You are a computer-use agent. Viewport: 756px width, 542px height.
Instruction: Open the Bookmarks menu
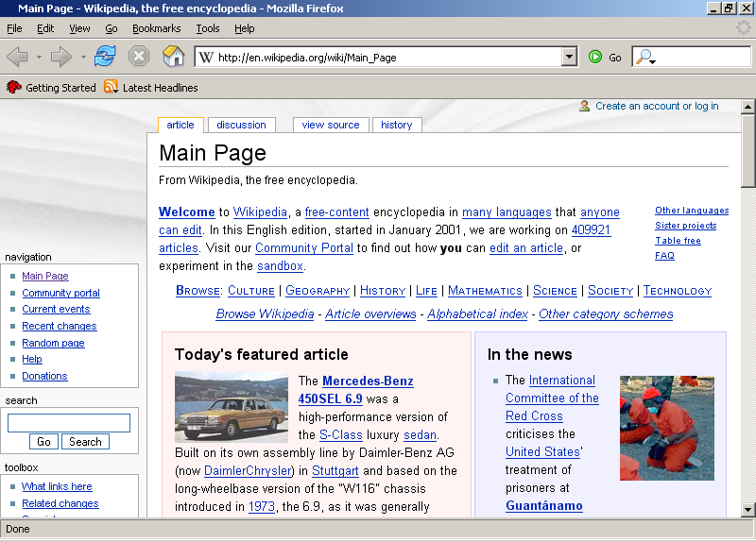(157, 28)
